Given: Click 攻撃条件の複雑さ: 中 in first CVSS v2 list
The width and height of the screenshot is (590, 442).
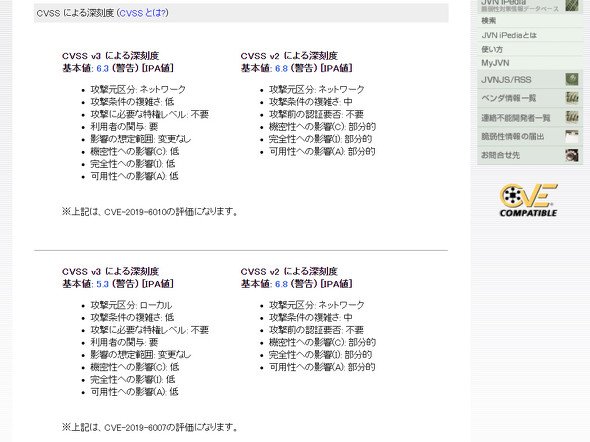Looking at the screenshot, I should (311, 102).
